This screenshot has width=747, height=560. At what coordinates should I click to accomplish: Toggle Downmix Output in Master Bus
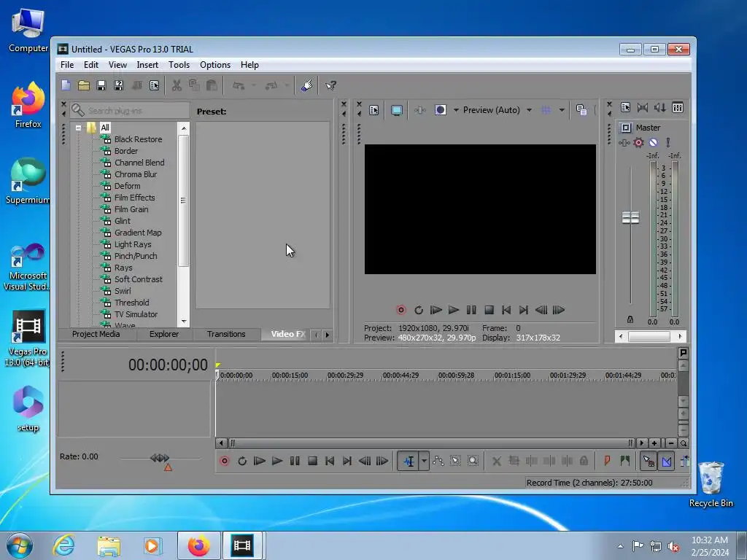click(643, 108)
